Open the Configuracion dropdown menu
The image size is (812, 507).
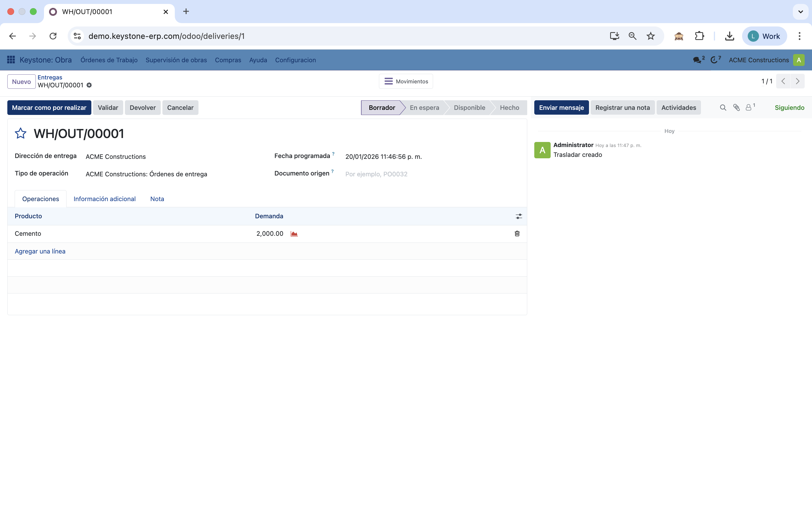pos(295,60)
